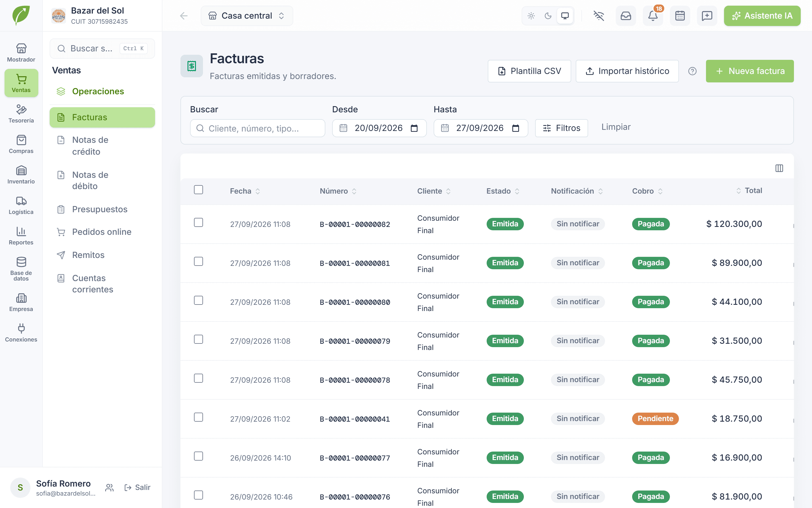Check invoice B-00001-00000079 row checkbox

(198, 339)
